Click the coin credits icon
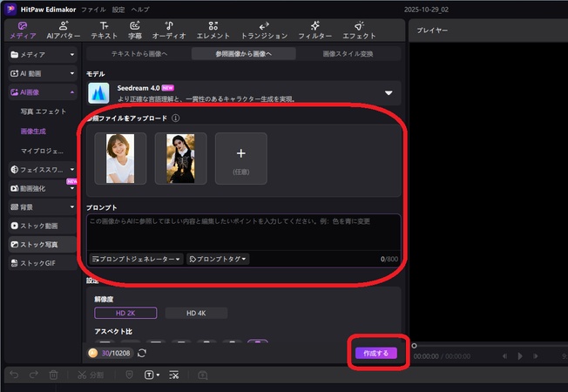Screen dimensions: 568x392 pyautogui.click(x=93, y=353)
